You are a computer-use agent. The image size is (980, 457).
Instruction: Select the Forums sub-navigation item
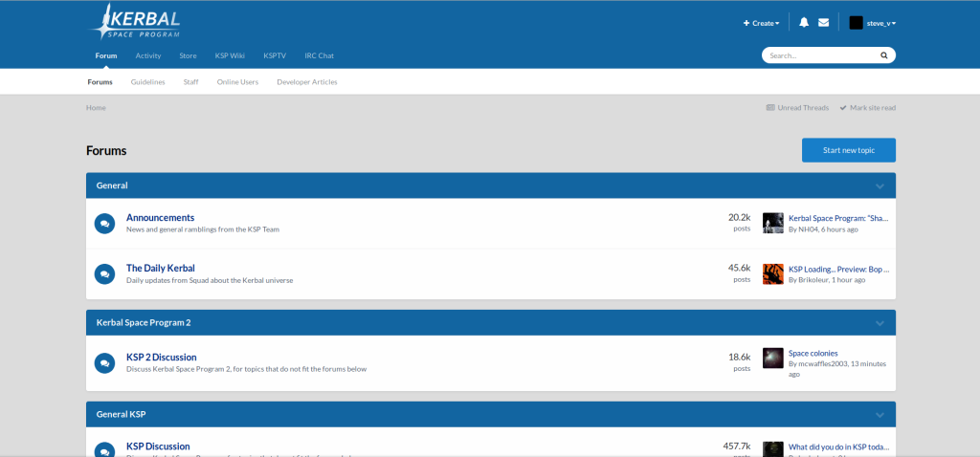(100, 82)
